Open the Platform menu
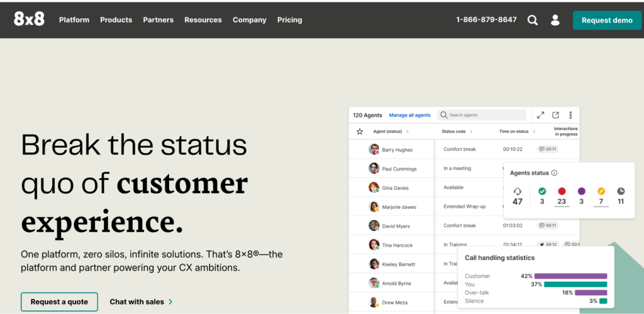This screenshot has height=314, width=644. click(x=74, y=20)
